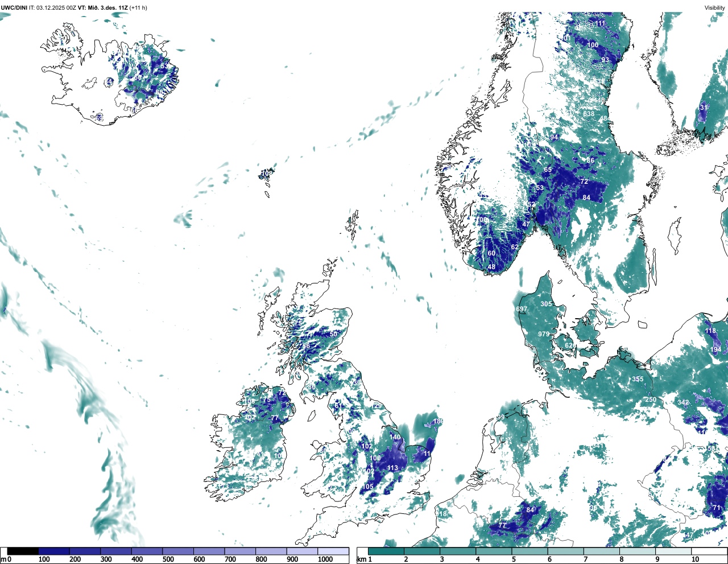Click the '10' tick label on km legend
This screenshot has height=564, width=728.
pyautogui.click(x=695, y=559)
